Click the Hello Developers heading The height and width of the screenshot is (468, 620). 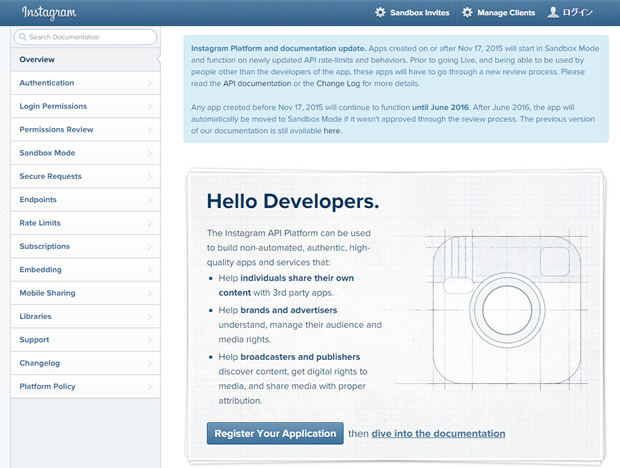pyautogui.click(x=293, y=201)
